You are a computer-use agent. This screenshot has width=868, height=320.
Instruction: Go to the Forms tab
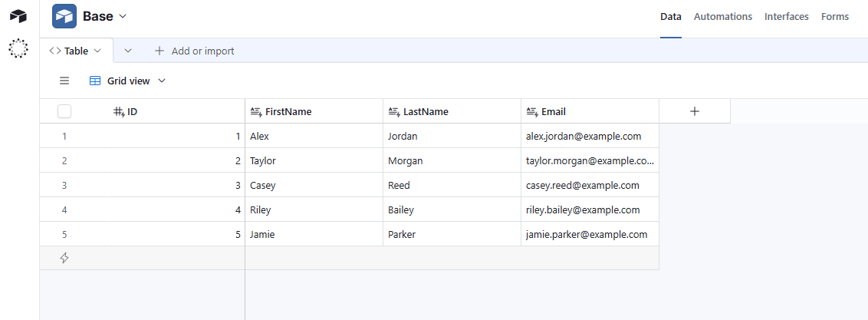[x=834, y=16]
